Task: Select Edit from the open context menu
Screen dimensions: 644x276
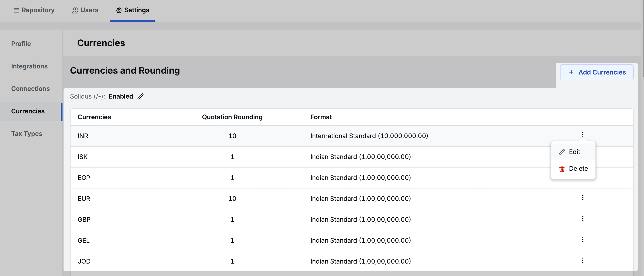Action: pos(574,152)
